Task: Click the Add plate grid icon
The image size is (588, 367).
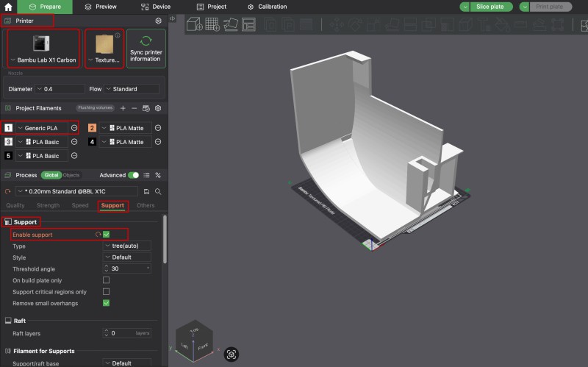Action: 212,24
